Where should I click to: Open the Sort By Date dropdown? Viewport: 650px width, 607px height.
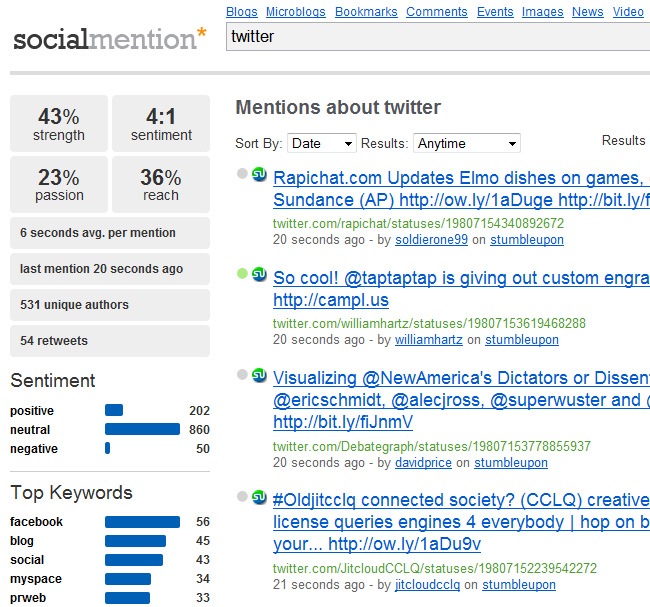[x=321, y=144]
